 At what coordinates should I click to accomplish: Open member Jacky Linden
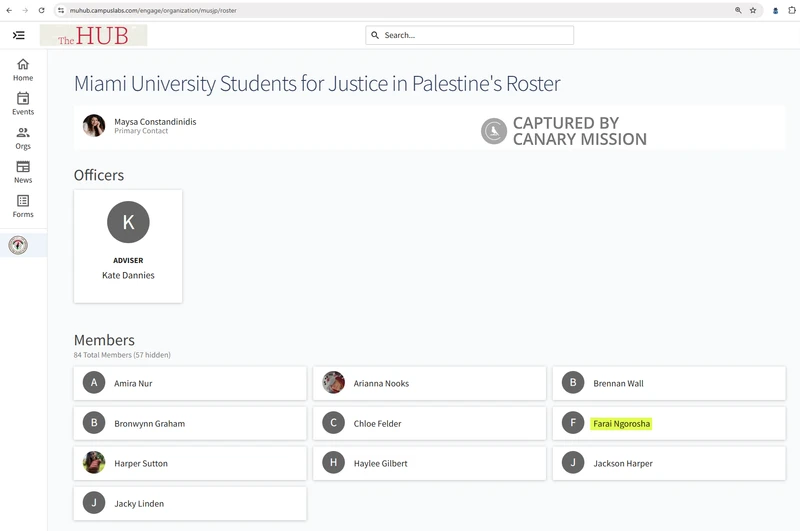[139, 503]
